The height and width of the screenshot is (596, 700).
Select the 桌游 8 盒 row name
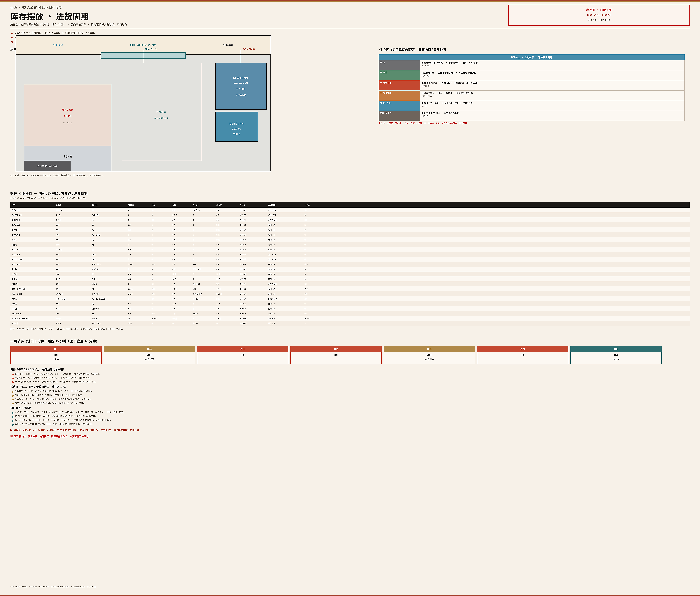(x=15, y=324)
